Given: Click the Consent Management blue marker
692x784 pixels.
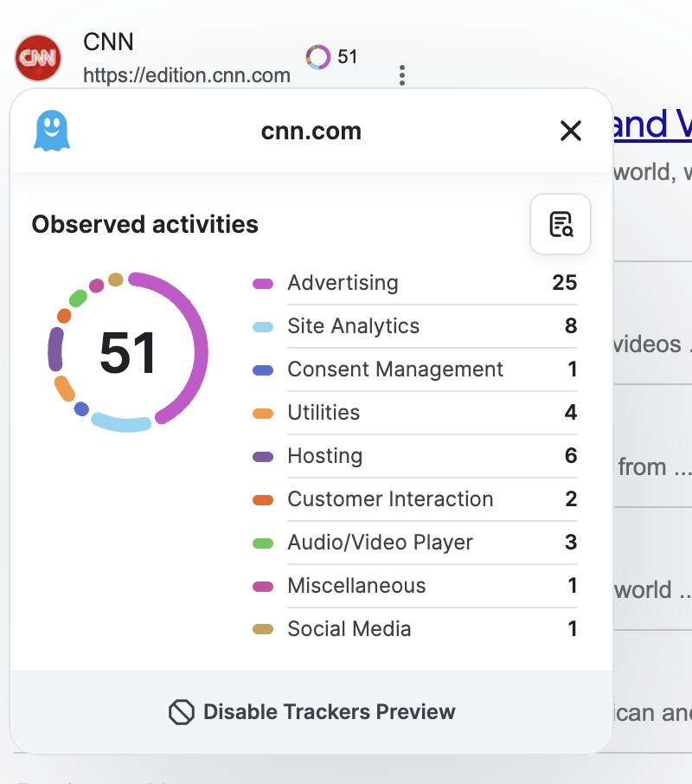Looking at the screenshot, I should click(263, 370).
